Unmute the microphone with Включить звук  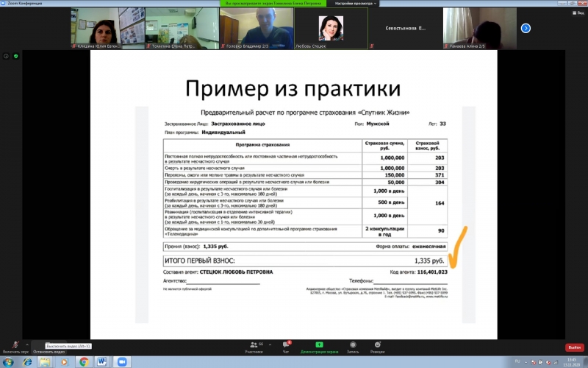[x=15, y=347]
